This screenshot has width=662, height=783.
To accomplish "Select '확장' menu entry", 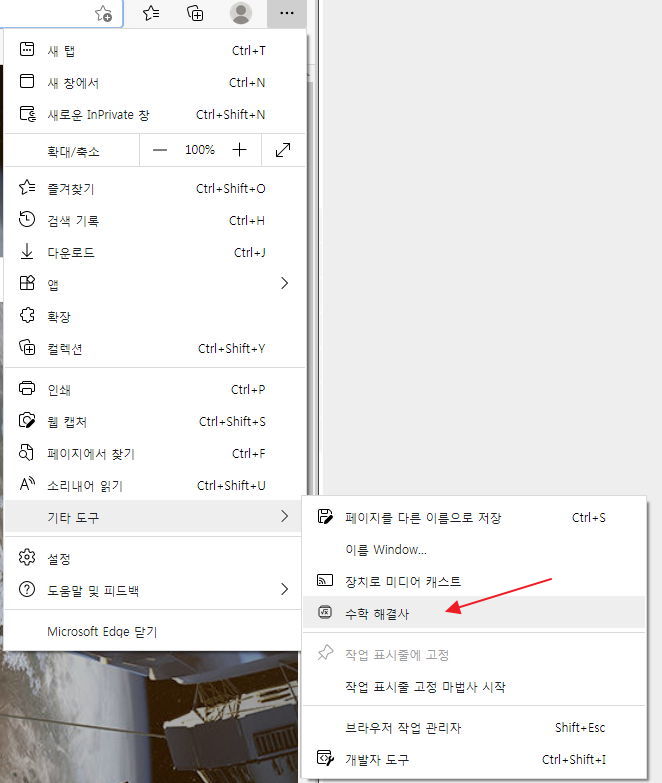I will click(x=155, y=316).
